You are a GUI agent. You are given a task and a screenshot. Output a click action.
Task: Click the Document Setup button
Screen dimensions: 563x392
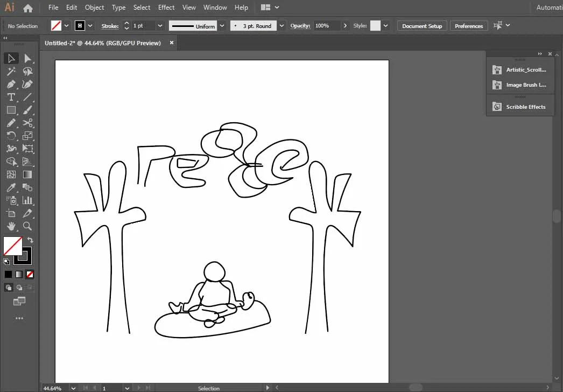click(422, 26)
